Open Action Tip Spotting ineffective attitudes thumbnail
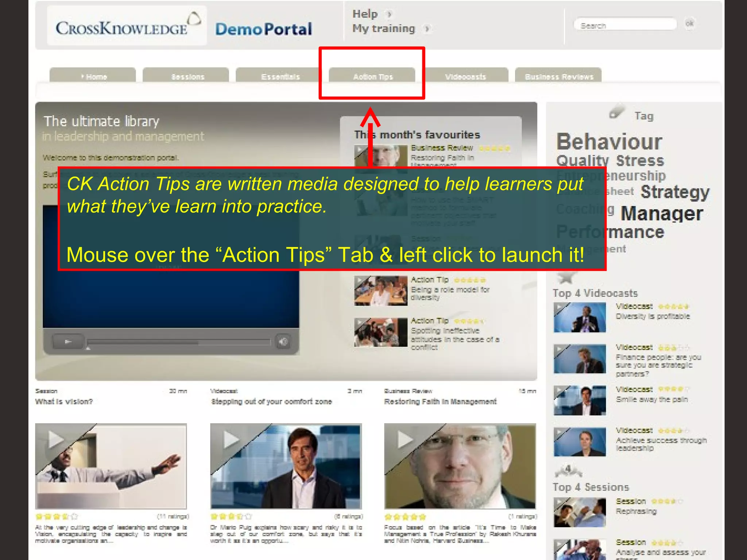This screenshot has width=747, height=560. [x=380, y=332]
